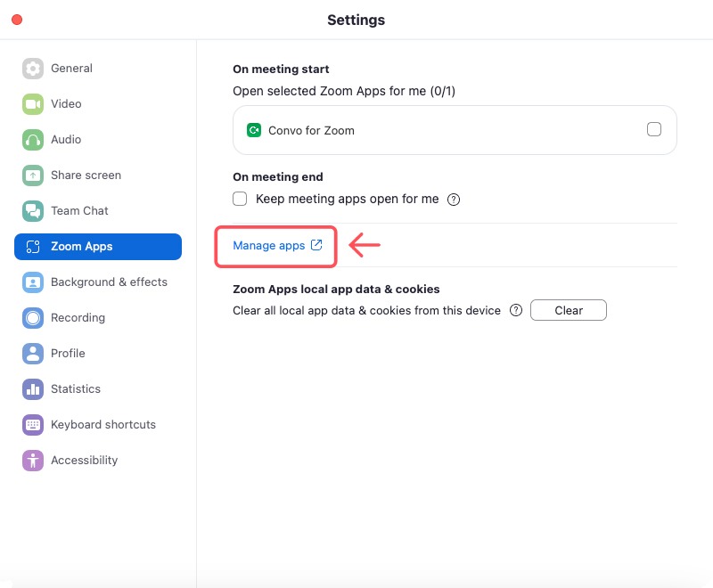713x588 pixels.
Task: Open Team Chat bubble icon
Action: click(33, 211)
